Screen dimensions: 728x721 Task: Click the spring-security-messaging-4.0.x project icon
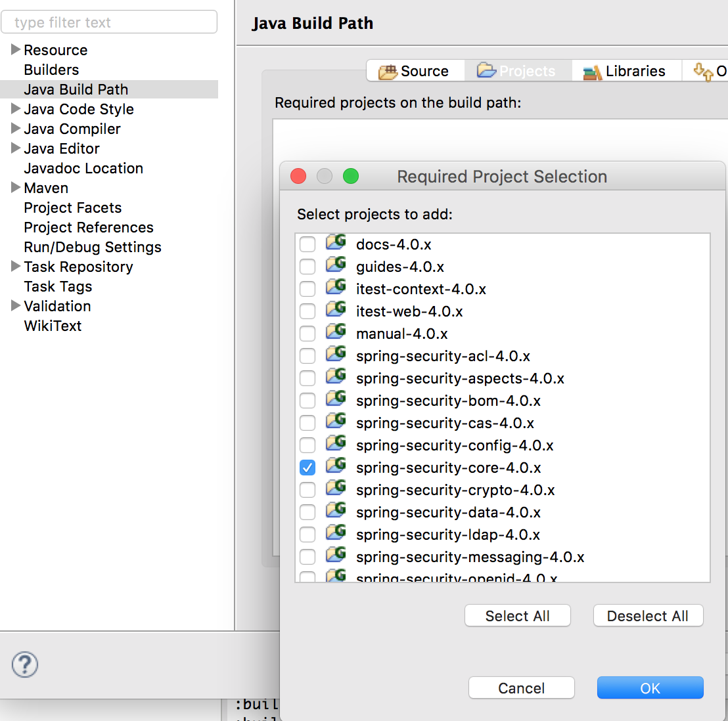[x=336, y=556]
